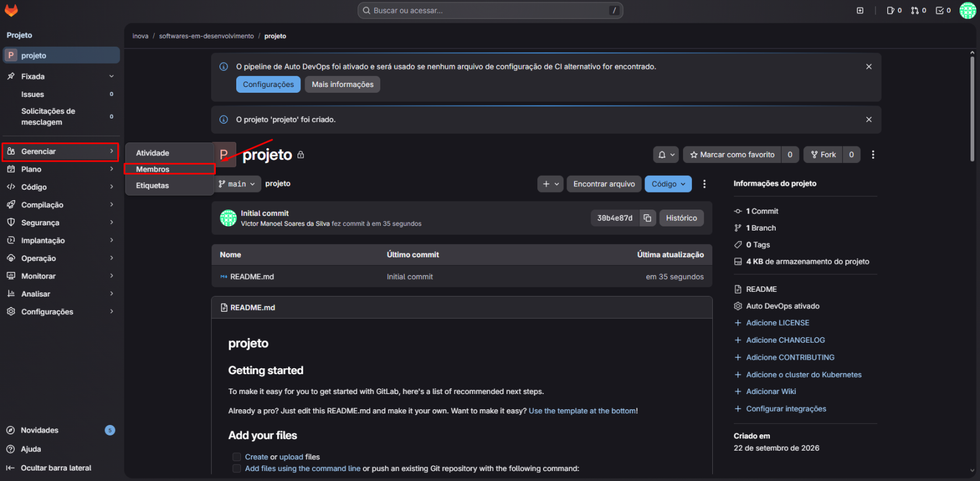The height and width of the screenshot is (481, 980).
Task: Copy commit SHA 30b4e87d with the copy icon
Action: click(x=647, y=218)
